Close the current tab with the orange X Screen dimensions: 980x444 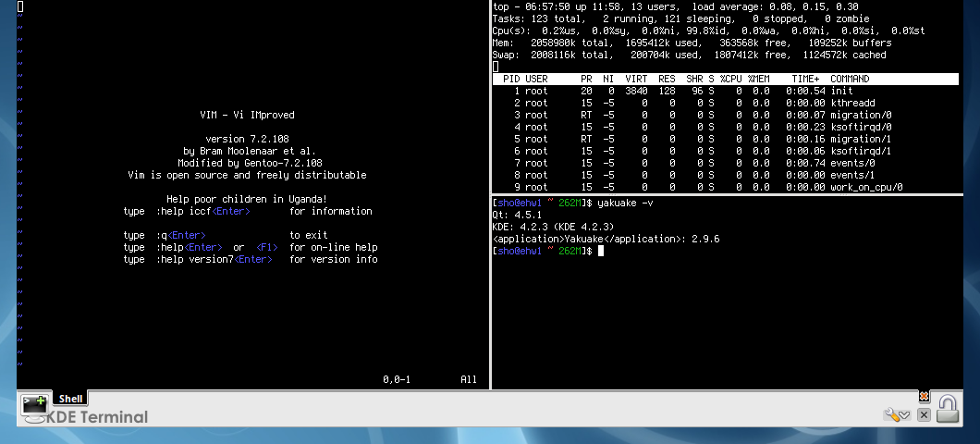pos(924,397)
